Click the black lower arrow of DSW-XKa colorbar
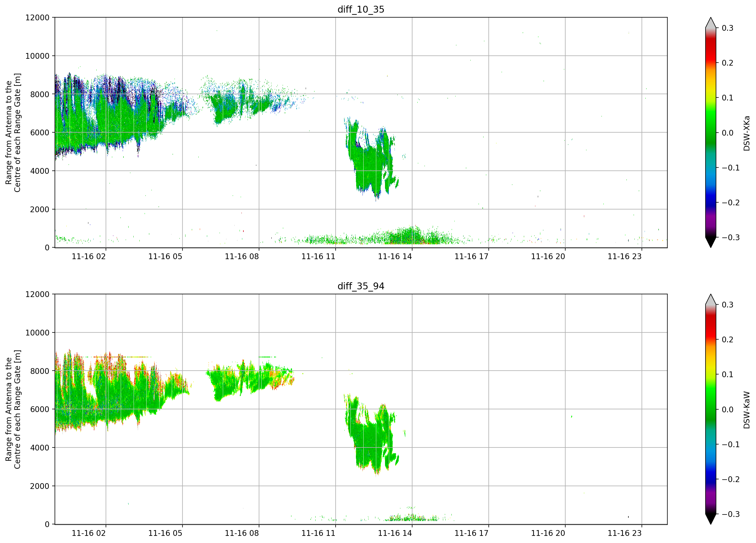The image size is (756, 543). pos(711,242)
